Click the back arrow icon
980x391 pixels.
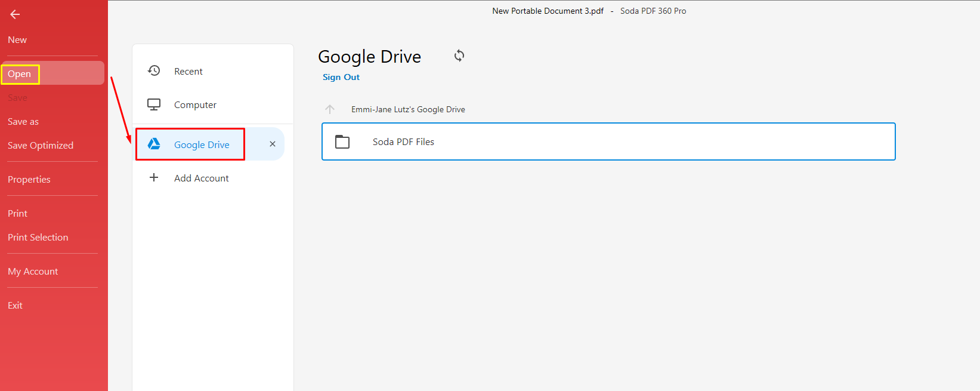pos(15,14)
